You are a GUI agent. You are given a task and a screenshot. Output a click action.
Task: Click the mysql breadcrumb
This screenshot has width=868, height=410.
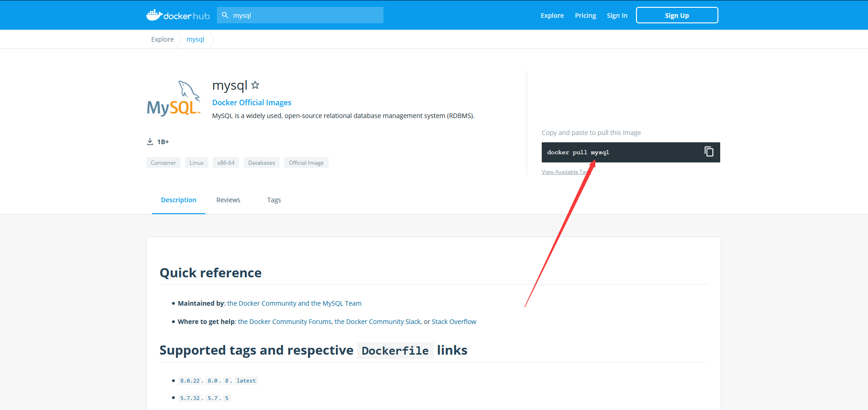coord(195,39)
